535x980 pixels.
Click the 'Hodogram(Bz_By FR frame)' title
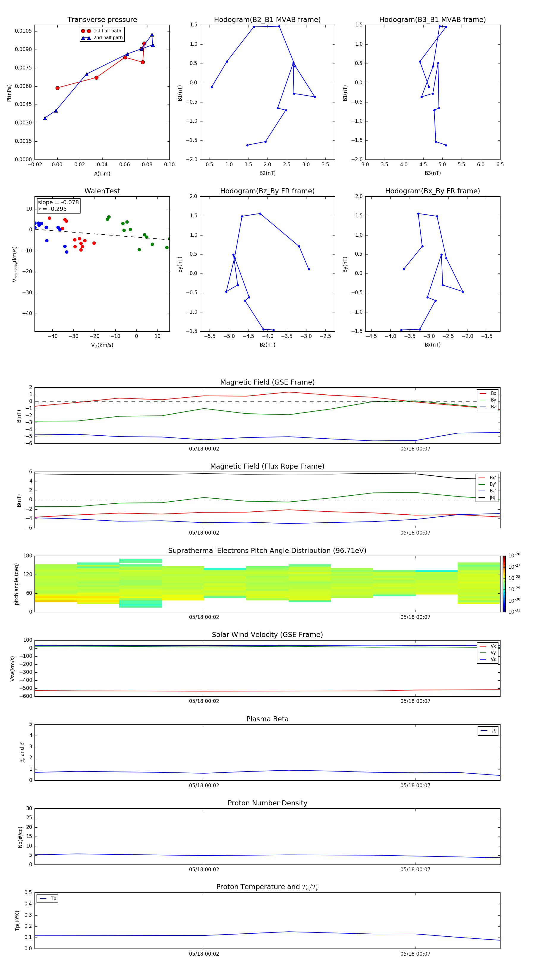point(267,191)
